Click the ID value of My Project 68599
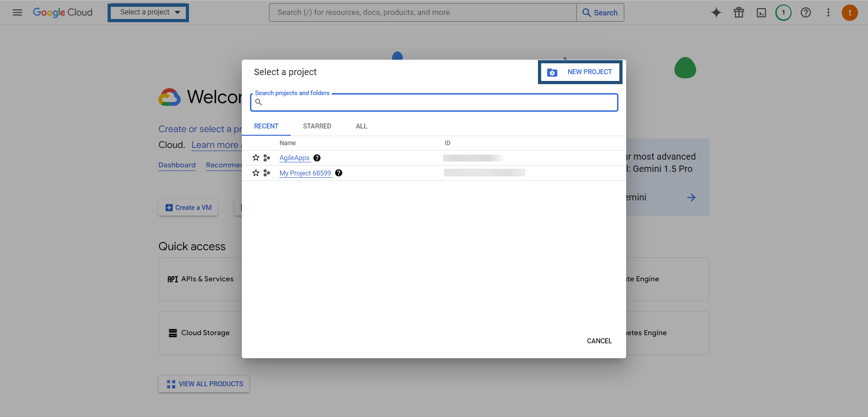Image resolution: width=868 pixels, height=417 pixels. tap(485, 173)
